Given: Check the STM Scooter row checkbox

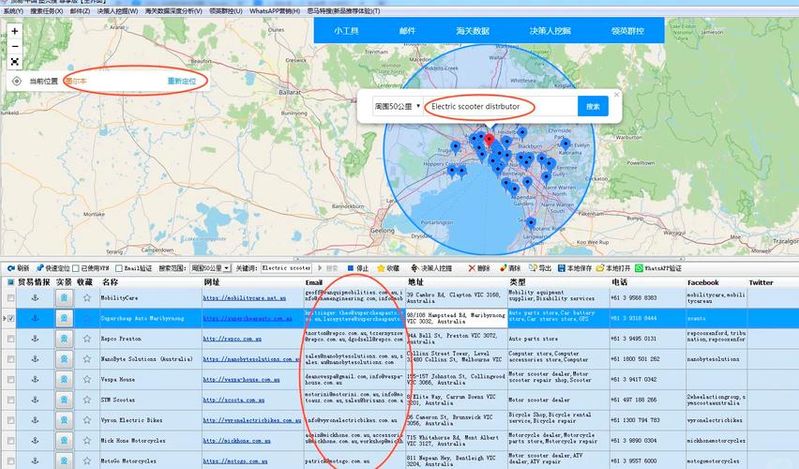Looking at the screenshot, I should [10, 400].
